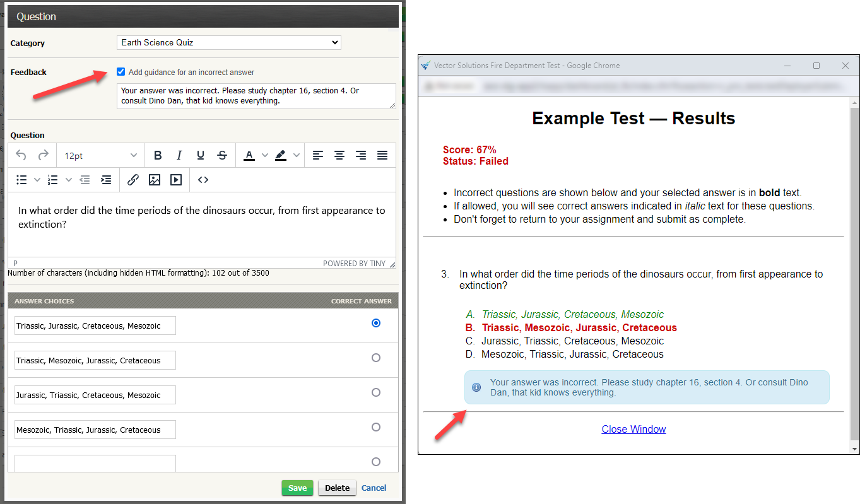Select the last empty answer choice radio button

coord(375,462)
